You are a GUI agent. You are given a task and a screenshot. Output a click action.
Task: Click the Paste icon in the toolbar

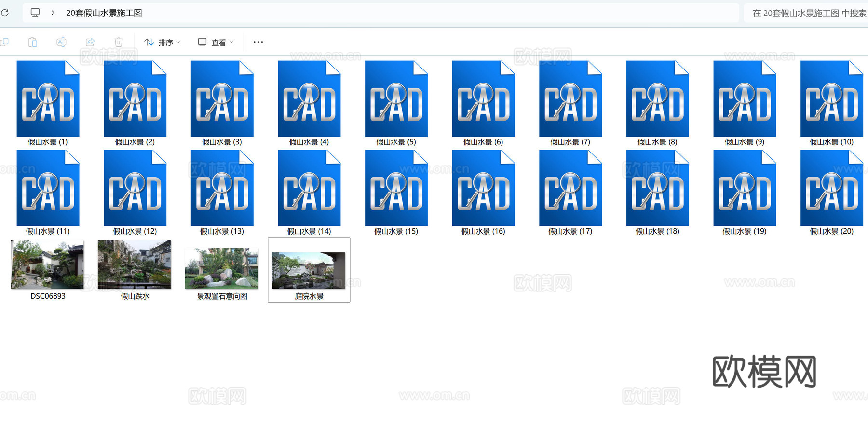click(33, 42)
